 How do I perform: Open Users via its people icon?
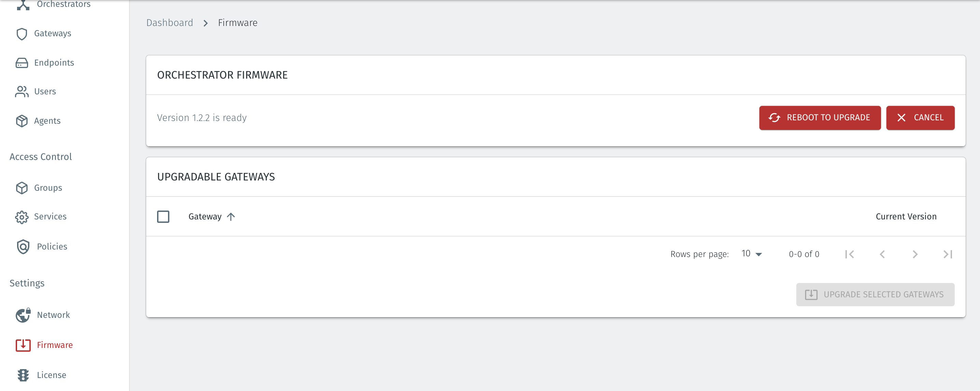22,91
